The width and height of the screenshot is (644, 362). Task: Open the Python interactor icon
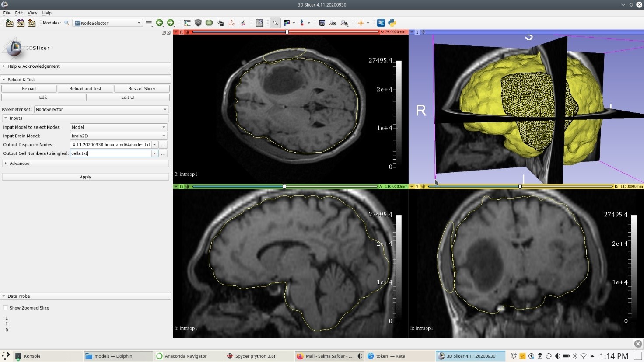[392, 23]
